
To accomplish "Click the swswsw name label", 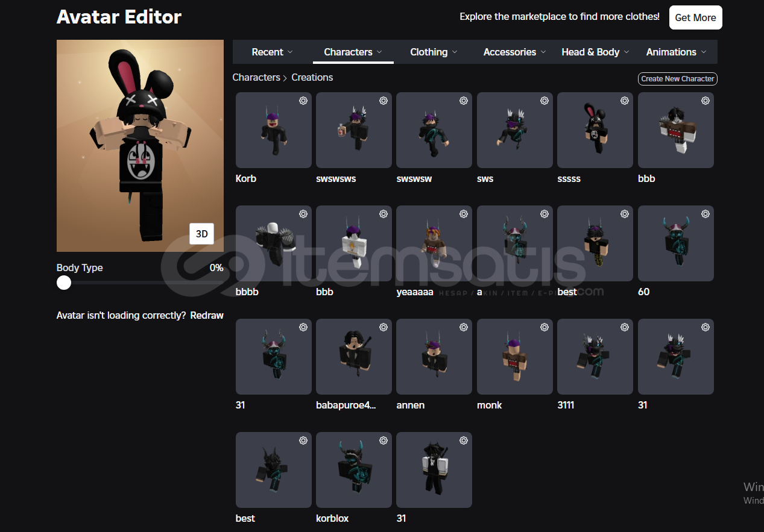I will point(414,178).
